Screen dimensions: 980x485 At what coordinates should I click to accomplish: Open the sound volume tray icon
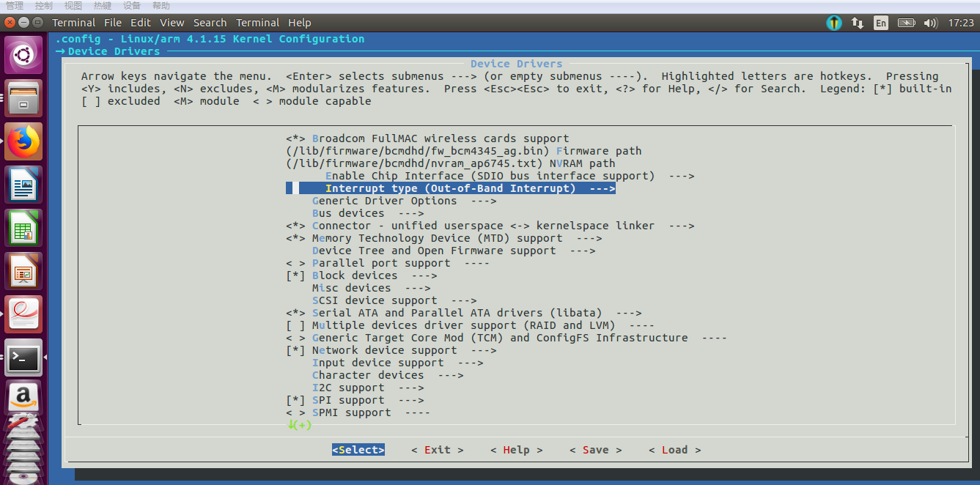coord(931,23)
